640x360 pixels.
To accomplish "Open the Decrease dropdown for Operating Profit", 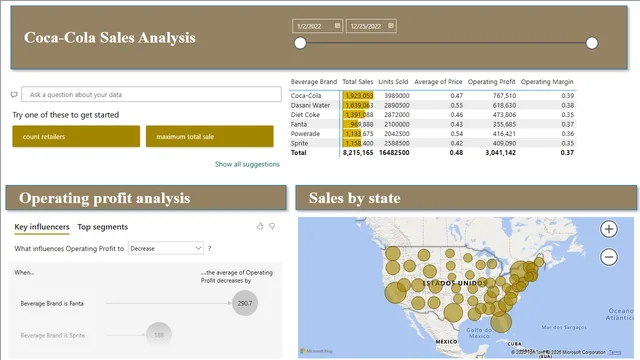I will tap(166, 248).
